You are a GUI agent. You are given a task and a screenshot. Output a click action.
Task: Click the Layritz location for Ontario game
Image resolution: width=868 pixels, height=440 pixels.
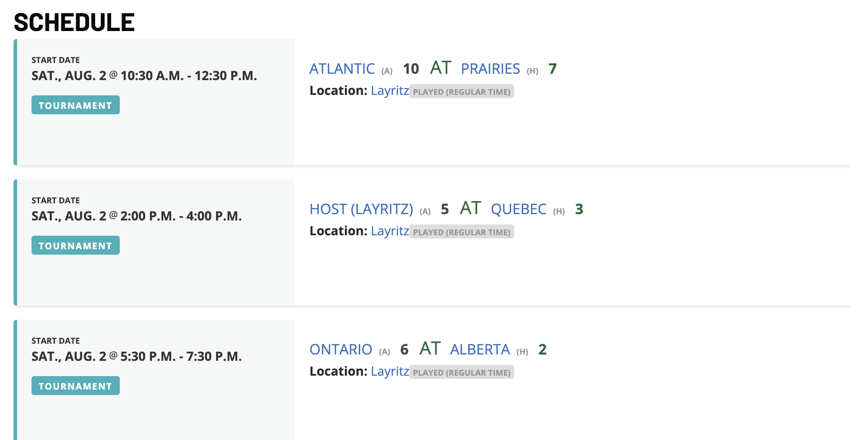tap(390, 372)
